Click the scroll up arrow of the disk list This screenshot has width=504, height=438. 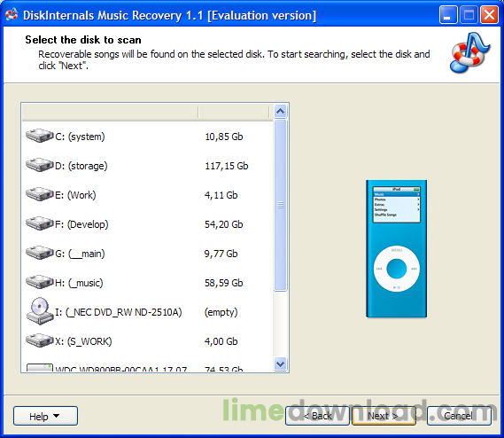(x=280, y=112)
